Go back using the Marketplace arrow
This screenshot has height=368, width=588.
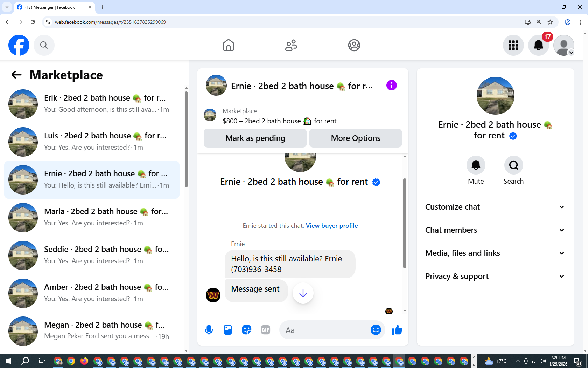(16, 75)
